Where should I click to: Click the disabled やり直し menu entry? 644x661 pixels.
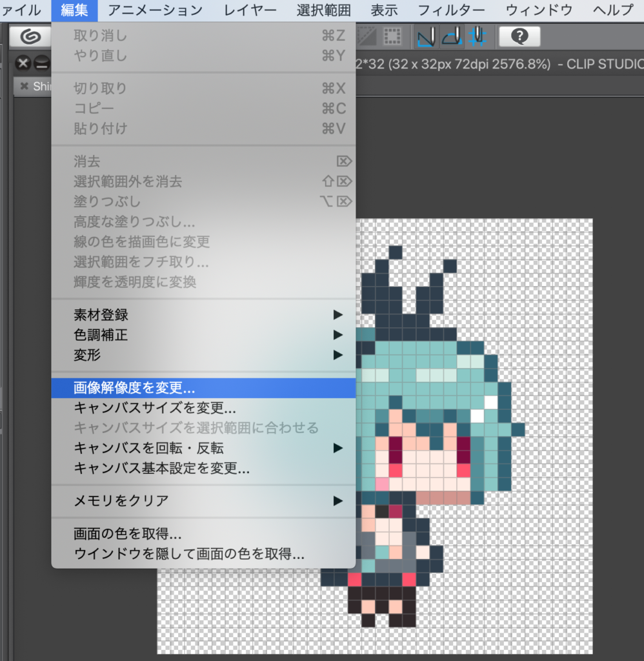pos(203,56)
